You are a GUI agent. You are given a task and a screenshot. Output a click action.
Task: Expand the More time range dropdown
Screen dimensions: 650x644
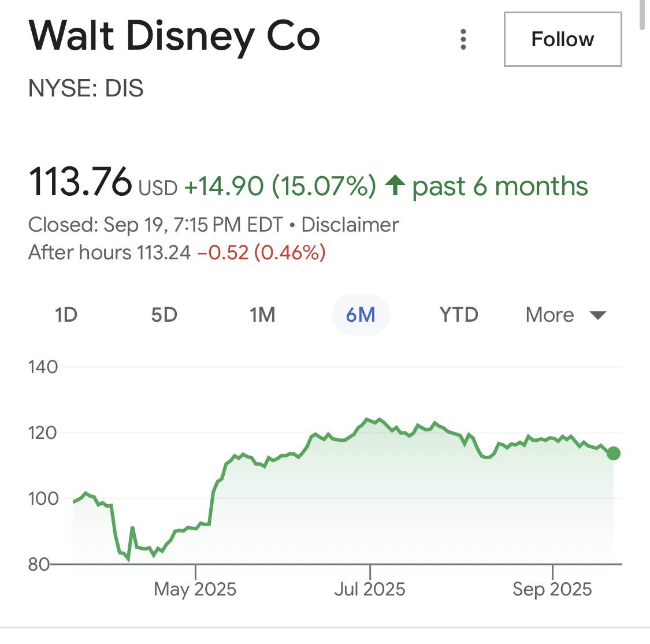(565, 315)
